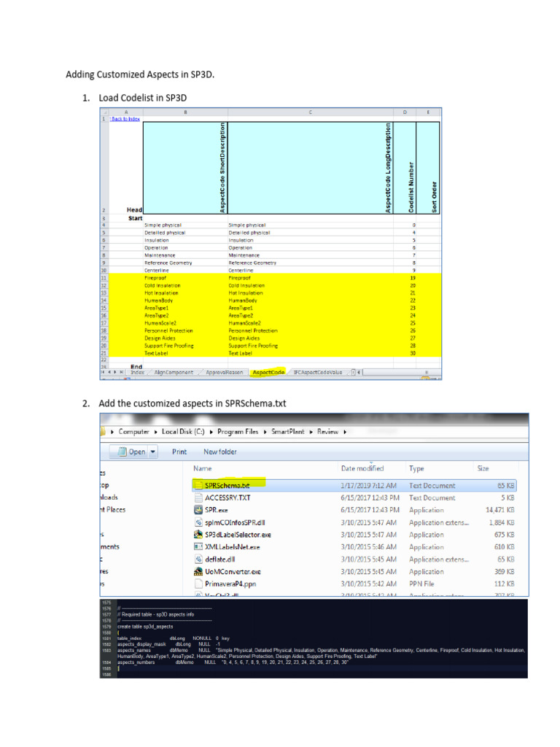The width and height of the screenshot is (560, 747).
Task: Open the AlignComponent sheet tab
Action: click(174, 372)
